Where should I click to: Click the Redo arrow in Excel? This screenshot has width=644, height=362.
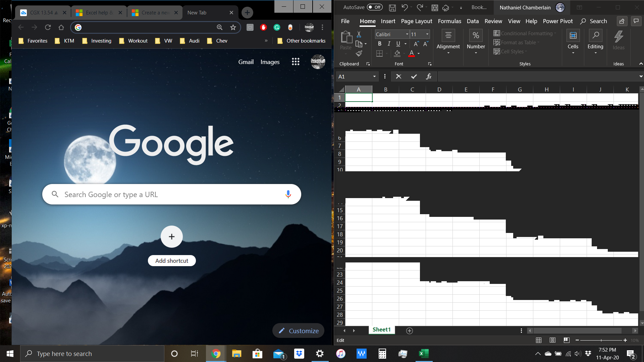coord(420,7)
